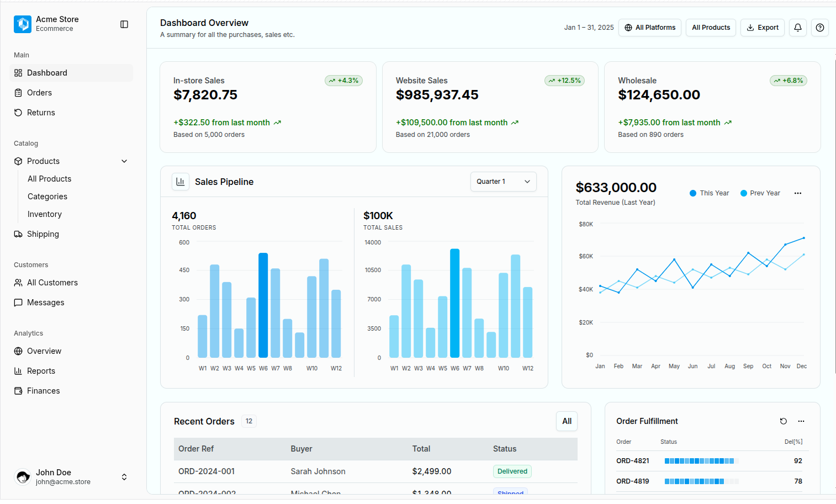Open the notifications bell
836x504 pixels.
pyautogui.click(x=798, y=28)
